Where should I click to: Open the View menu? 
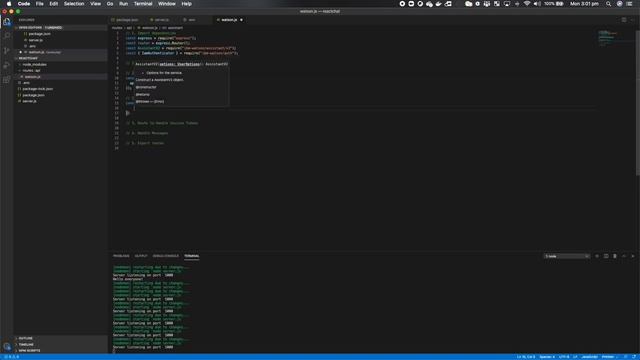pos(96,4)
